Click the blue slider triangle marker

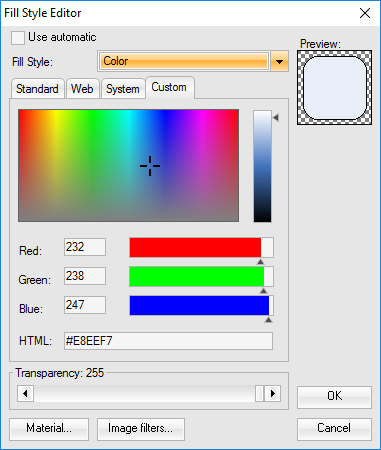(x=268, y=320)
